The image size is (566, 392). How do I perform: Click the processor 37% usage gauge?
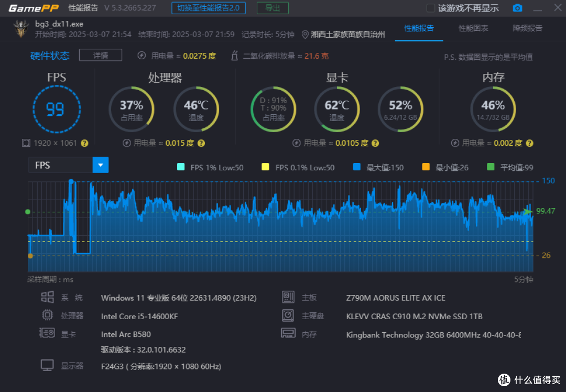[132, 110]
